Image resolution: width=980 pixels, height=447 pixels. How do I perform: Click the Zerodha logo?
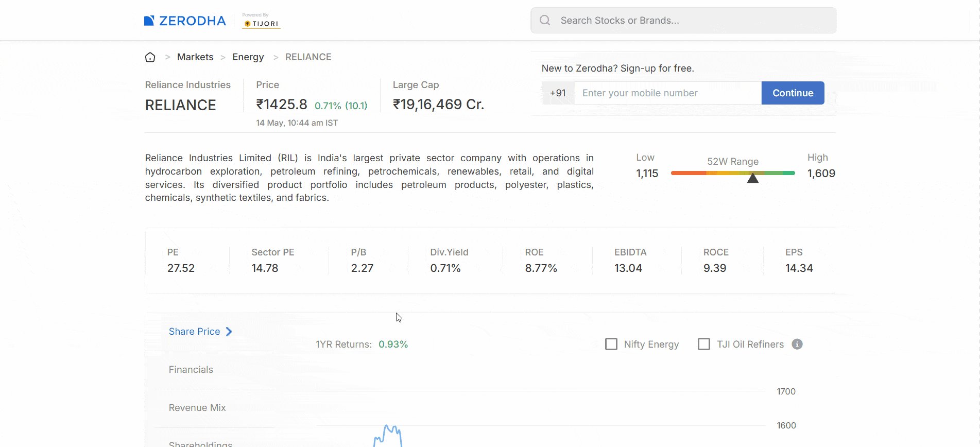point(185,21)
